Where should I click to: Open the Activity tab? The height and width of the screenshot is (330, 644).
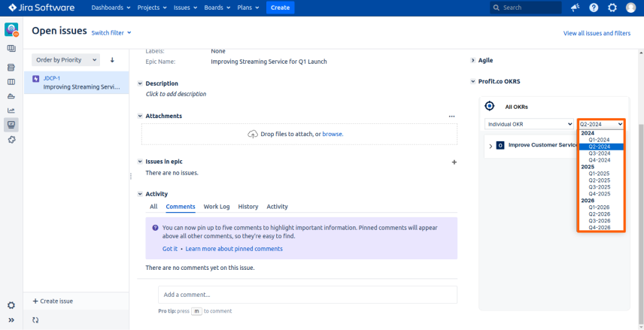click(277, 207)
